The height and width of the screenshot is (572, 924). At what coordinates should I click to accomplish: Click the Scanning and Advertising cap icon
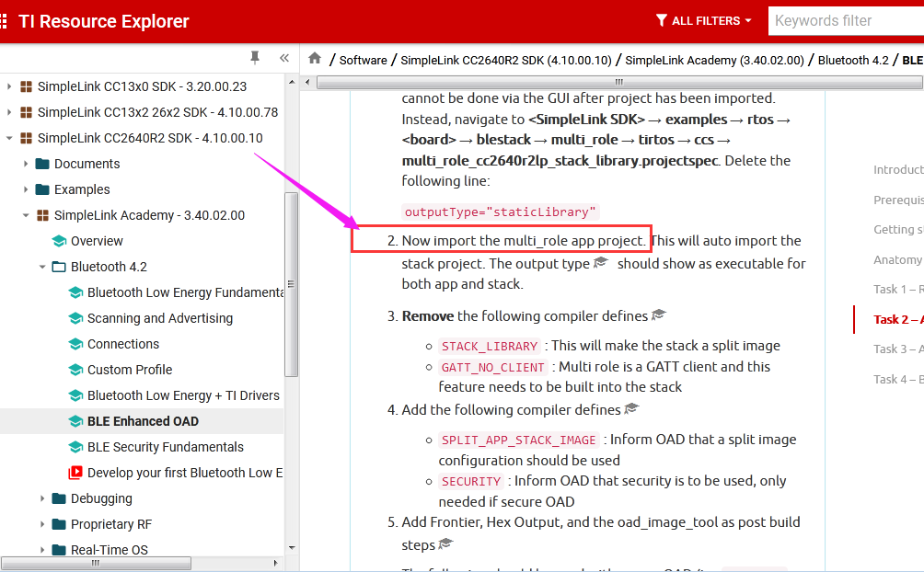pos(75,318)
